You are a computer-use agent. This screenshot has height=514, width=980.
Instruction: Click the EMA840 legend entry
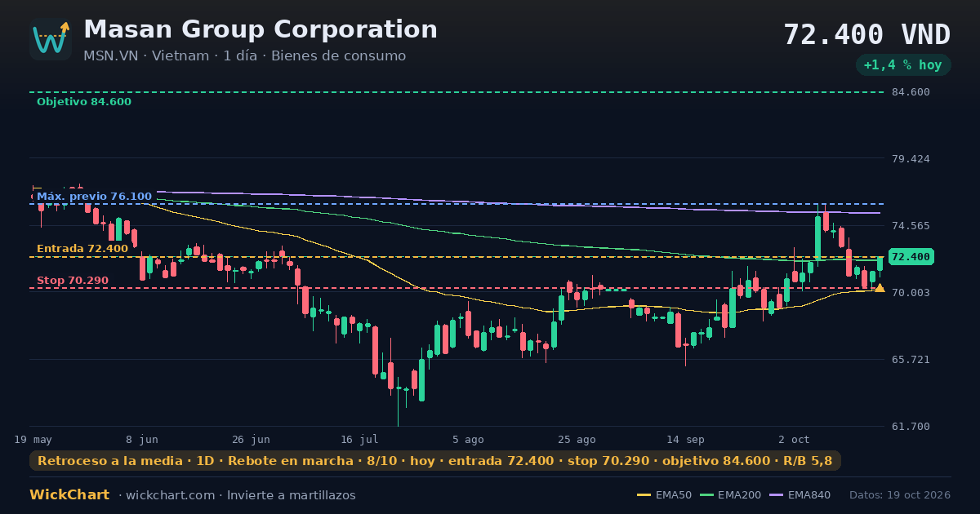coord(801,495)
